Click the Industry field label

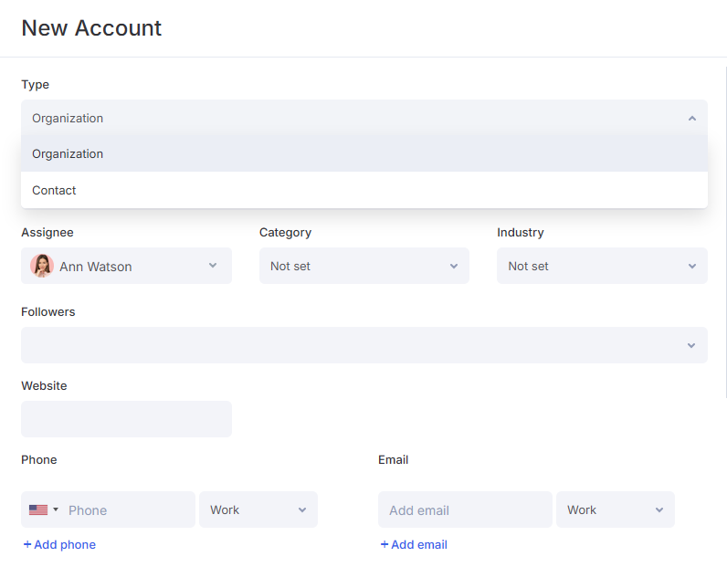[x=521, y=233]
